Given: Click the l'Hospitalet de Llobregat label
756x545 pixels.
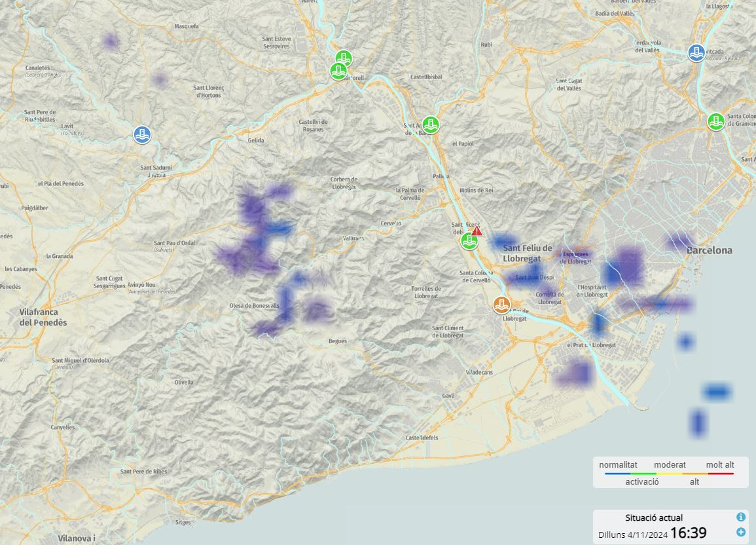Looking at the screenshot, I should pyautogui.click(x=592, y=291).
